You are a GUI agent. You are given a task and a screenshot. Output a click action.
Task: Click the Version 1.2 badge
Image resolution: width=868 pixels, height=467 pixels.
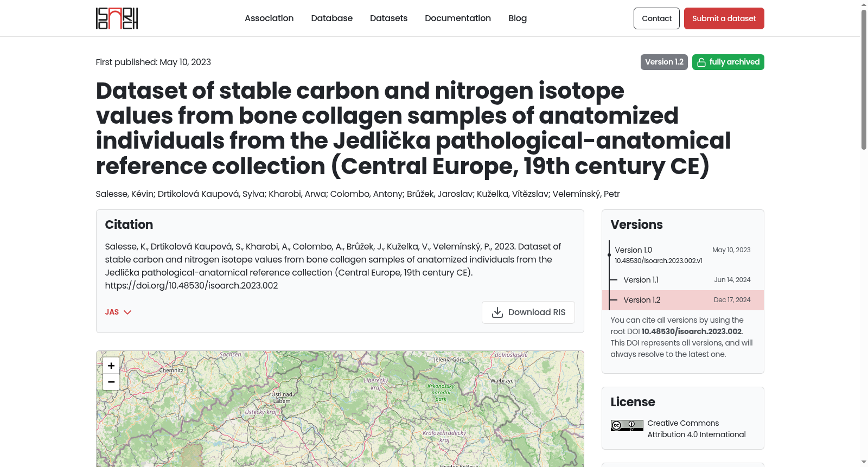tap(664, 62)
